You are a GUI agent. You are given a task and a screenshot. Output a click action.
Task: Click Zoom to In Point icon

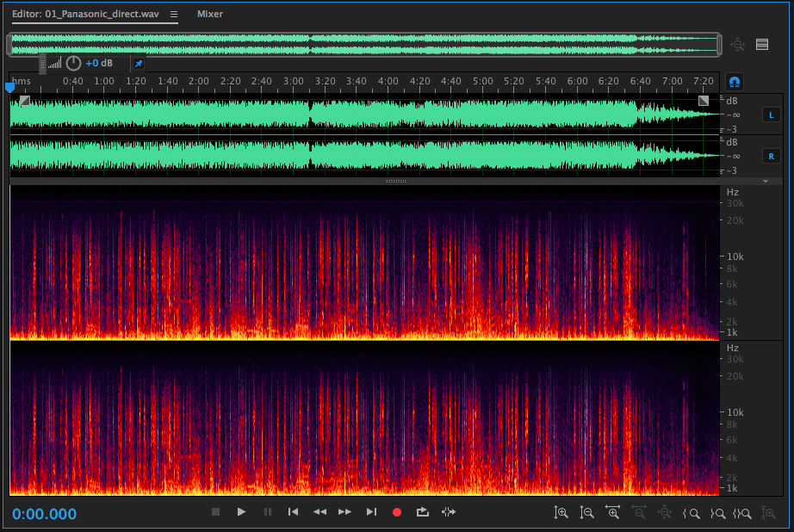click(692, 514)
